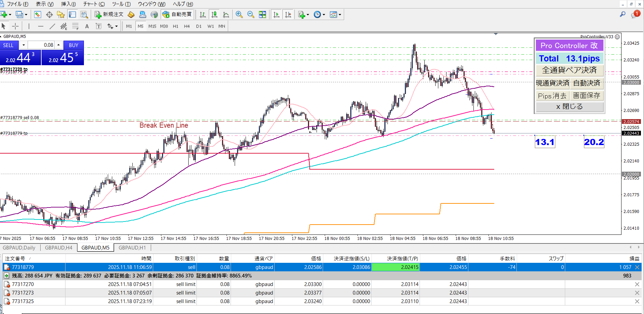This screenshot has width=644, height=314.
Task: Toggle the Chart Shift button
Action: point(288,14)
